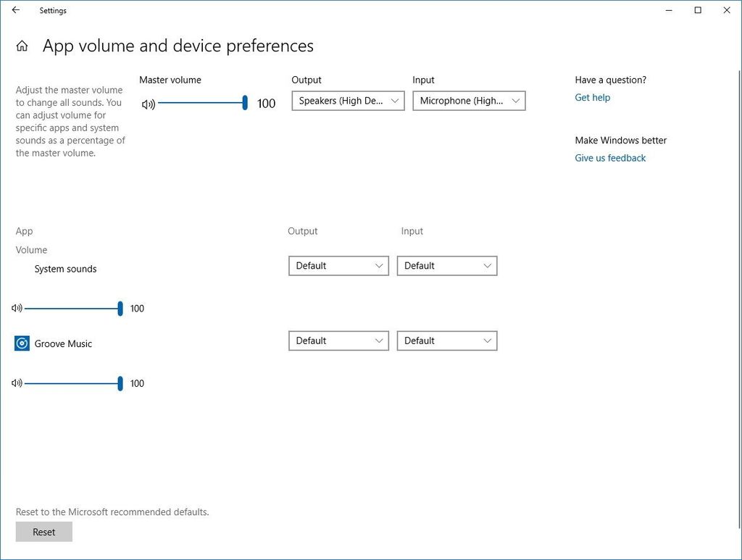Screen dimensions: 742x560
Task: Open the Give us feedback link
Action: pos(609,158)
